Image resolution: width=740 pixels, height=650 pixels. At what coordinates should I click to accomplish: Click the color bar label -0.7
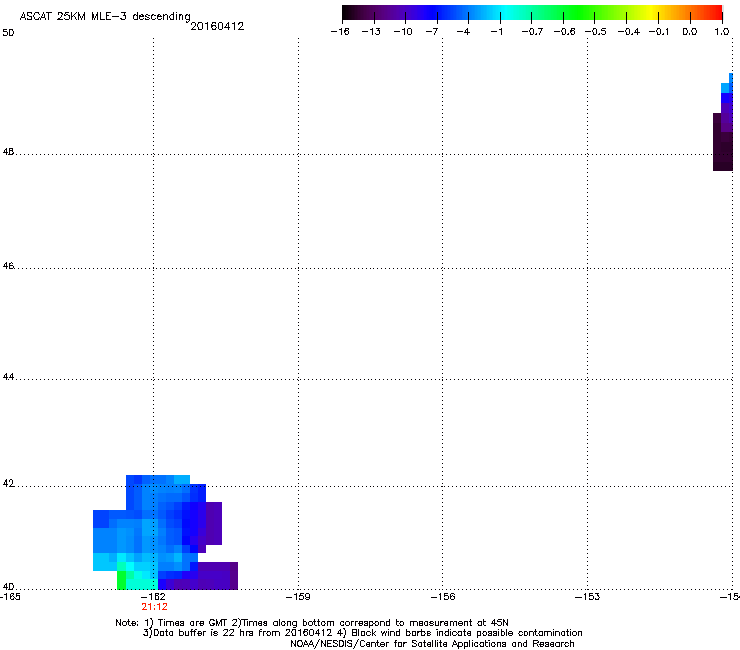tap(532, 32)
